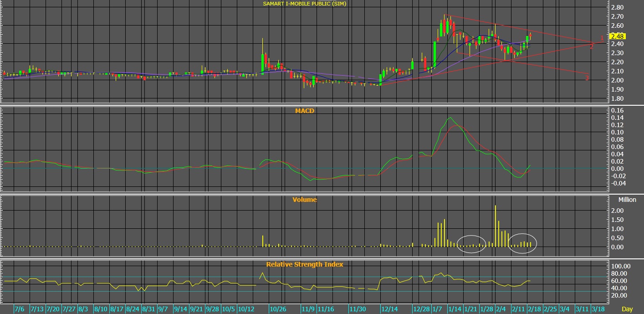Image resolution: width=644 pixels, height=314 pixels.
Task: Click the 11/16 date label
Action: tap(326, 309)
